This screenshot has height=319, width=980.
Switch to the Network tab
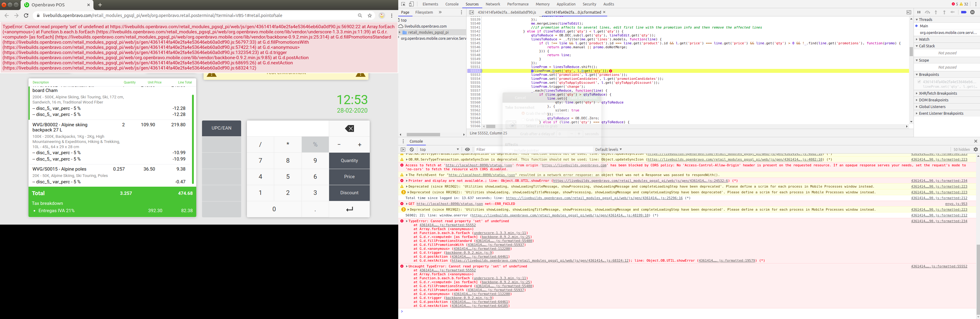(x=493, y=4)
